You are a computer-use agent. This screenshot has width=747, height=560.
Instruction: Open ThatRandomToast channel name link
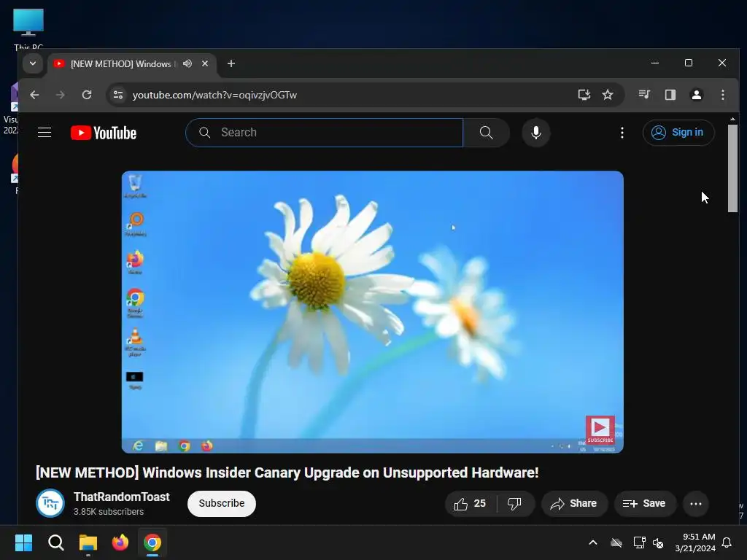(x=122, y=497)
